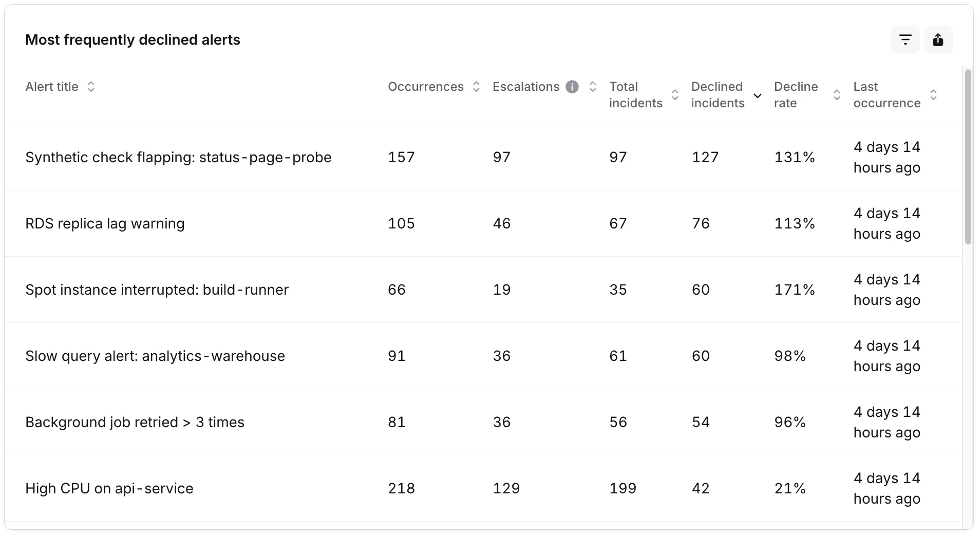
Task: Click declined incidents value 42
Action: pos(701,488)
